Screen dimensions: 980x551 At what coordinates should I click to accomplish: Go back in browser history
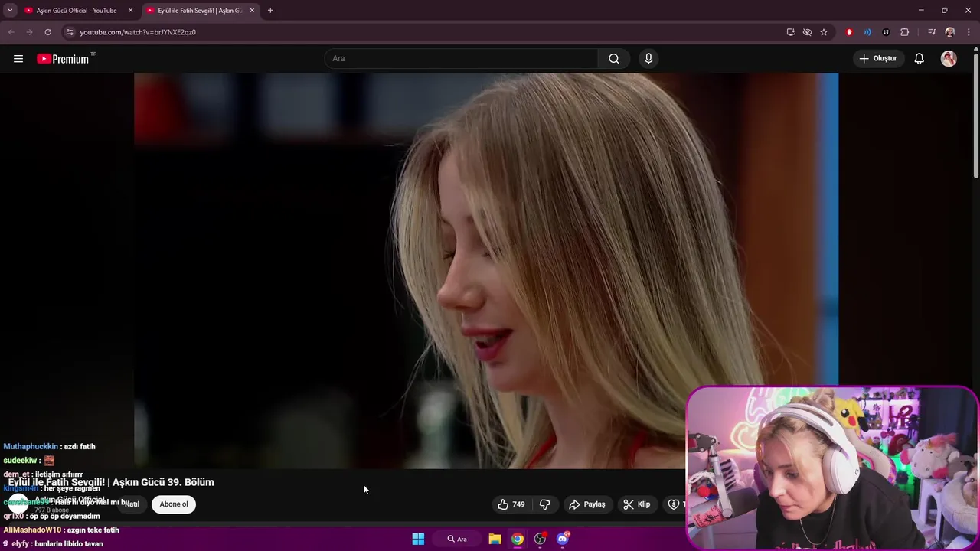click(11, 32)
